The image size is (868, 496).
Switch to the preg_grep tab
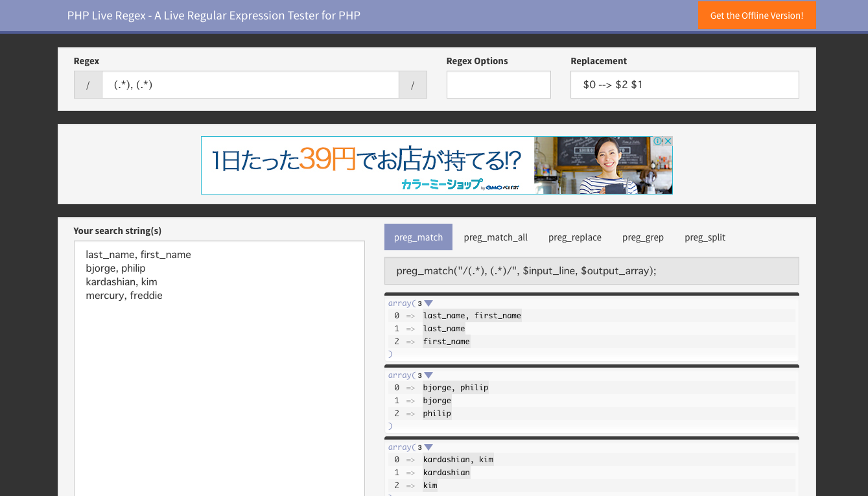[x=643, y=237]
